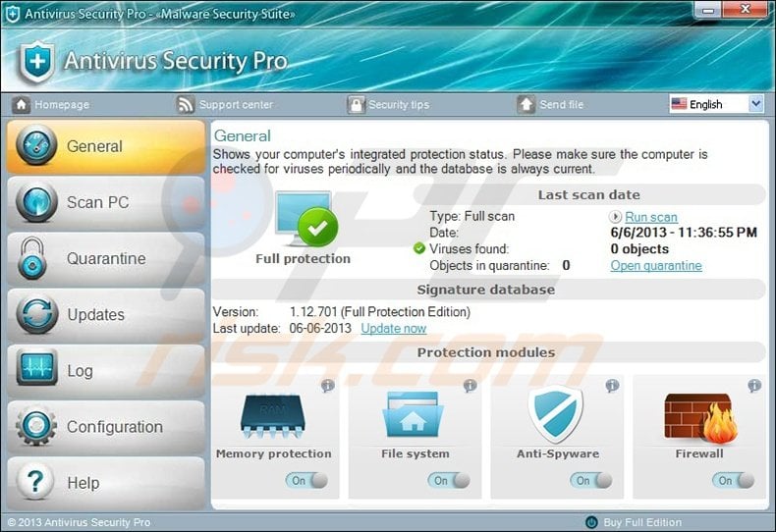Image resolution: width=776 pixels, height=532 pixels.
Task: Open the Support center link text
Action: tap(236, 104)
